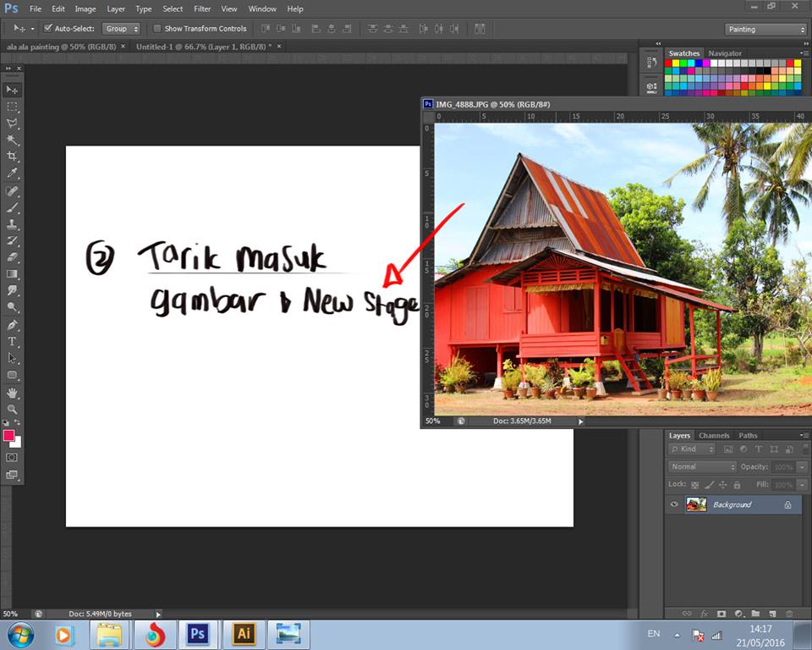Check Show Transform Controls option

tap(157, 29)
